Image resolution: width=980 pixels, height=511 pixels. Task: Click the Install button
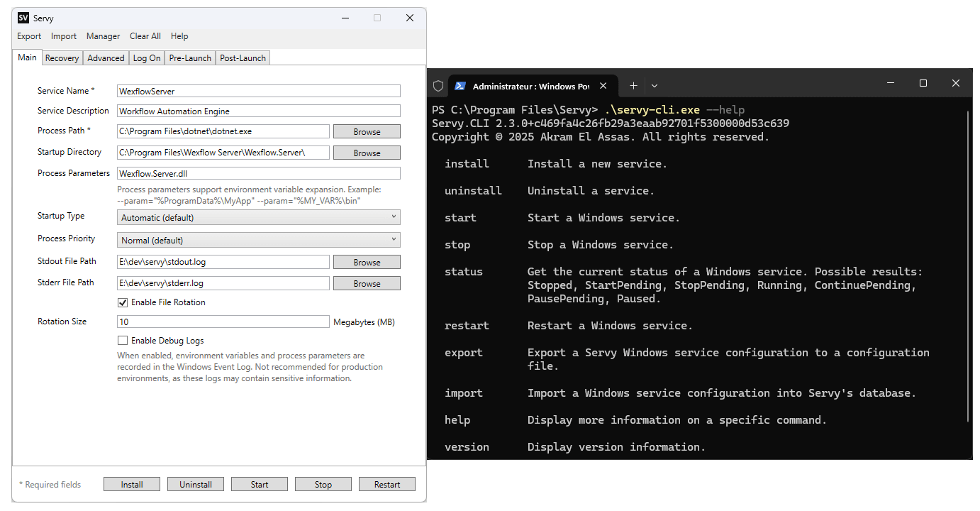coord(131,483)
